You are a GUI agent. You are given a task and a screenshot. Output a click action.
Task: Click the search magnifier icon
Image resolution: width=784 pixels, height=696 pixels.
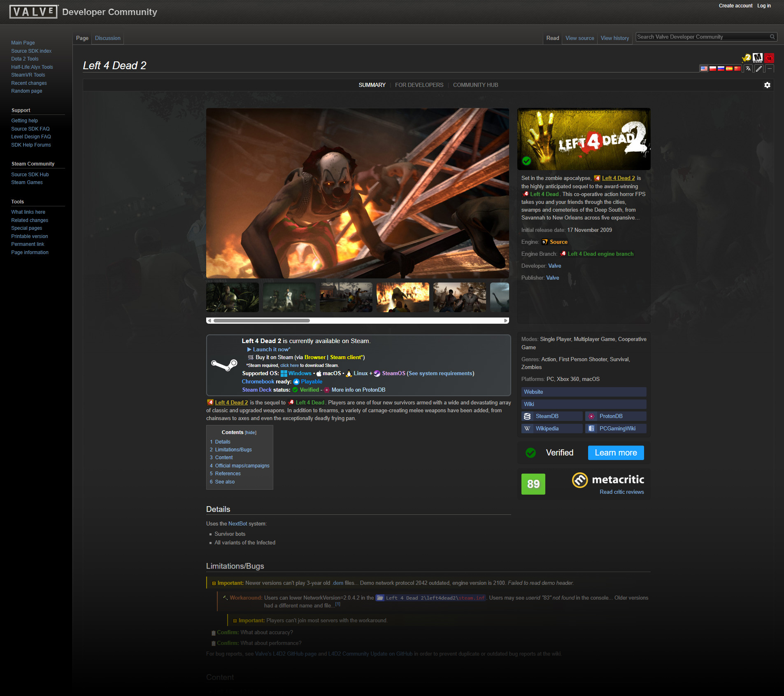(772, 37)
